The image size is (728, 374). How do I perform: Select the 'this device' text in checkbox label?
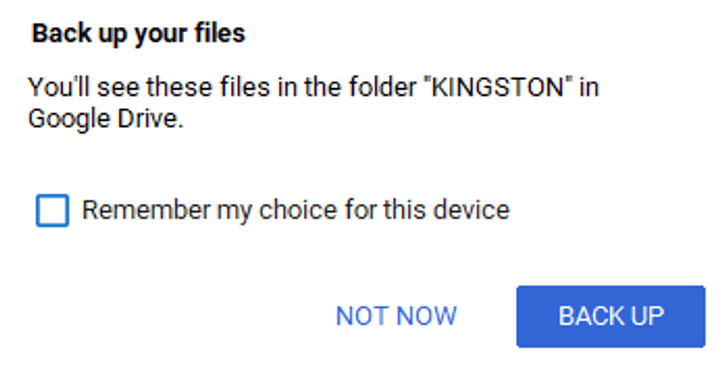tap(446, 210)
